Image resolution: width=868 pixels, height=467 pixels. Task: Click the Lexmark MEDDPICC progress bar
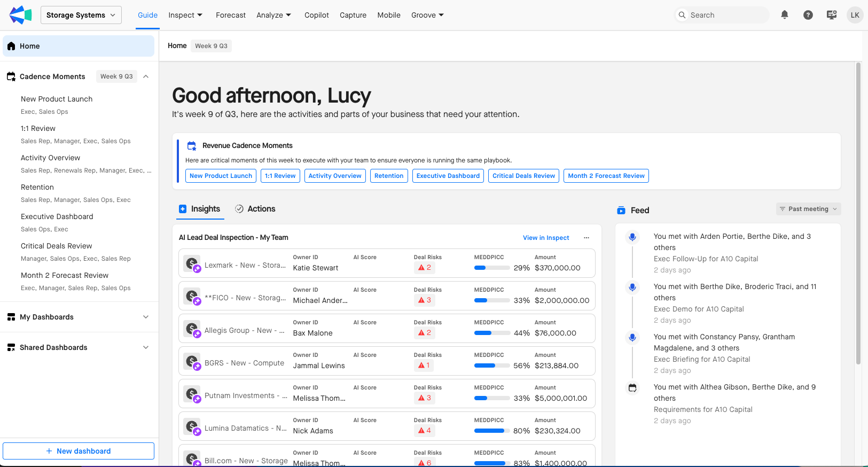pos(492,268)
